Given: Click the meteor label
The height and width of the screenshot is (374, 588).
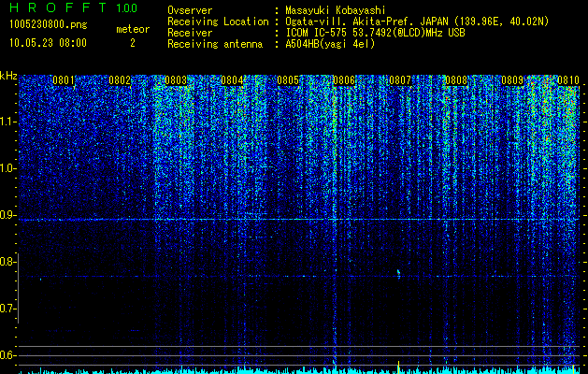Looking at the screenshot, I should (x=133, y=29).
